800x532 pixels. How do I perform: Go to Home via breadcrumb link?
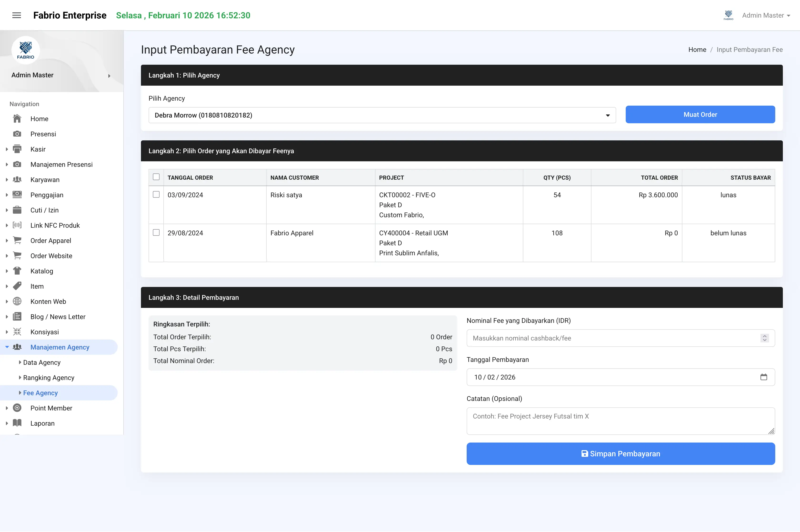[x=697, y=49]
